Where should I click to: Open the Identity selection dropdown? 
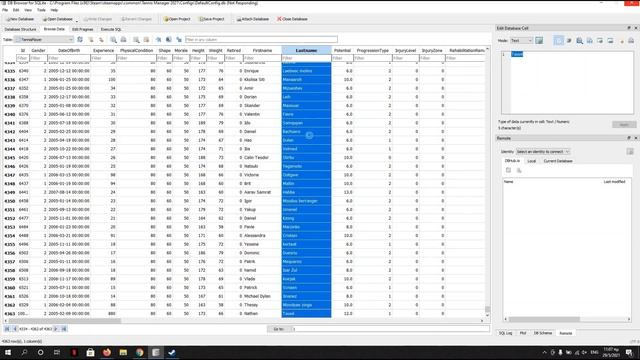coord(543,151)
